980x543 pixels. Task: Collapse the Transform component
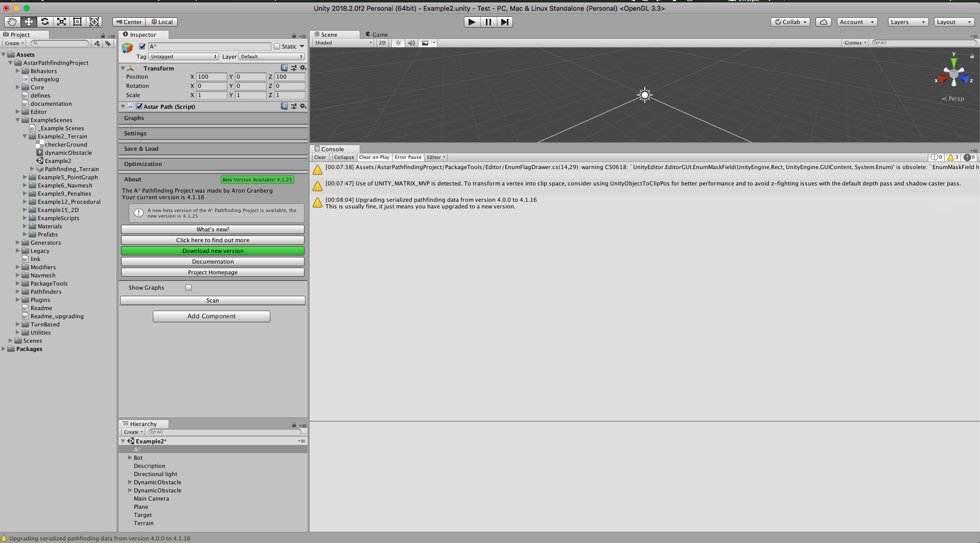coord(123,68)
